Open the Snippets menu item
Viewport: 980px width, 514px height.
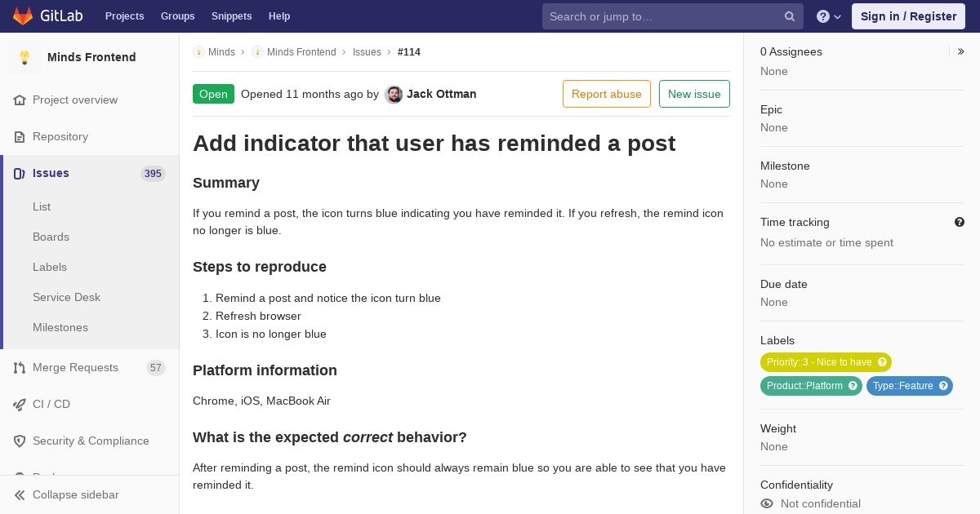point(232,16)
